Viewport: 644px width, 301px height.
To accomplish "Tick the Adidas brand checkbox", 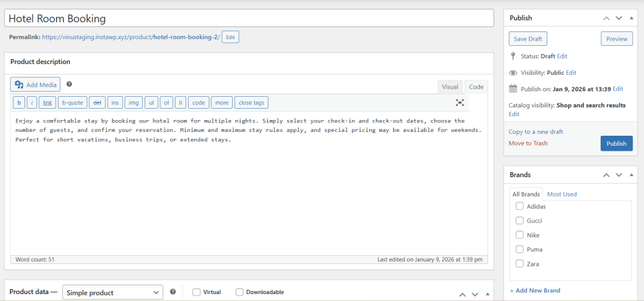I will pyautogui.click(x=519, y=206).
